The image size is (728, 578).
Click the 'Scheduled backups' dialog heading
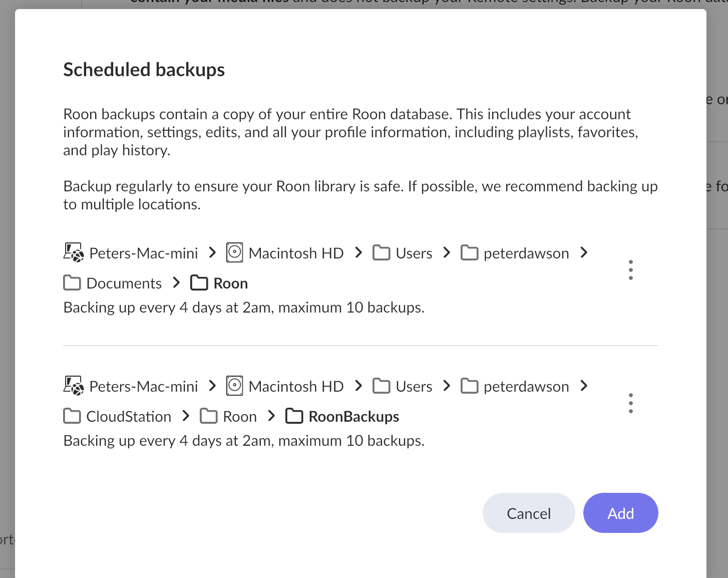point(144,70)
